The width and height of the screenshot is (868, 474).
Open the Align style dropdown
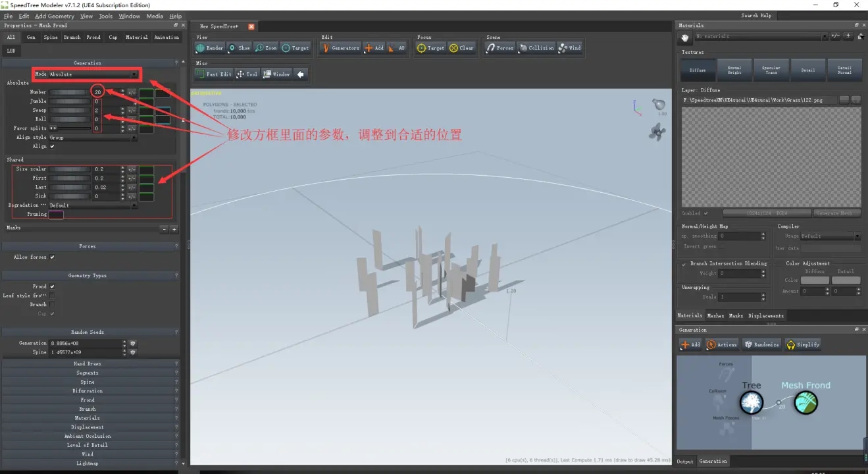point(93,138)
